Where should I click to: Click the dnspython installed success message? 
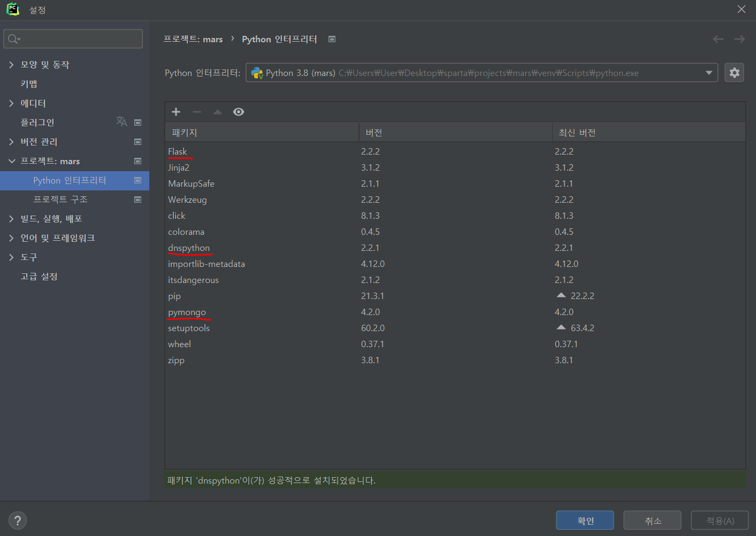[271, 480]
